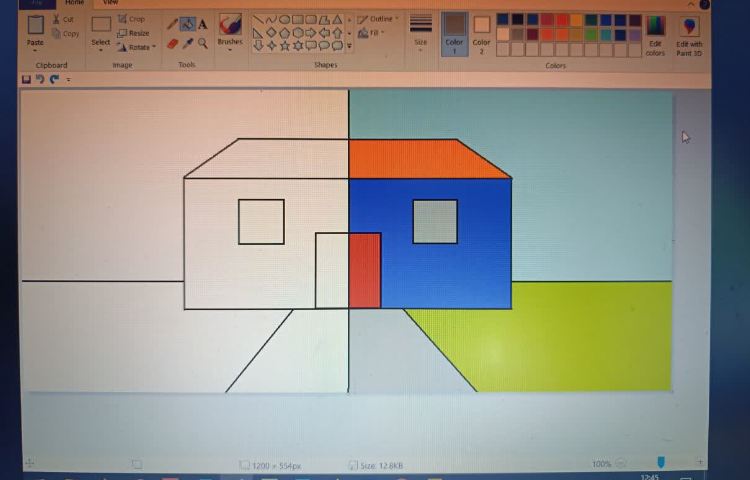
Task: Click the Resize button
Action: pyautogui.click(x=133, y=33)
